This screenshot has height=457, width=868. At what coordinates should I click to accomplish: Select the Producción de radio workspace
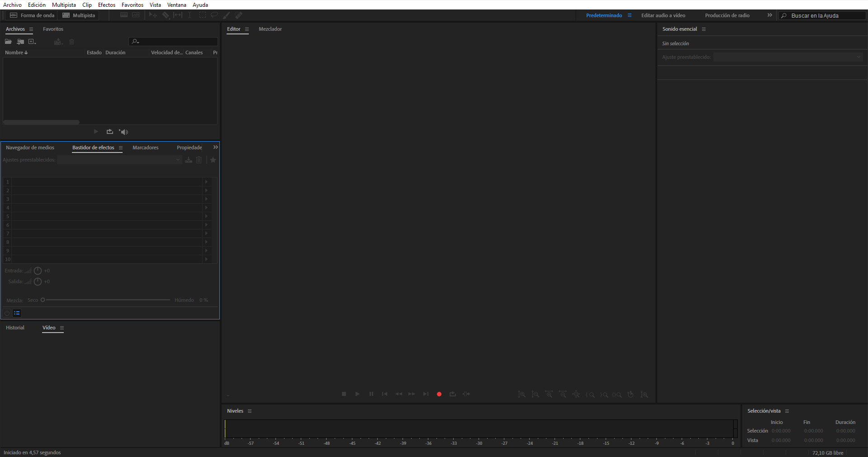click(x=727, y=15)
